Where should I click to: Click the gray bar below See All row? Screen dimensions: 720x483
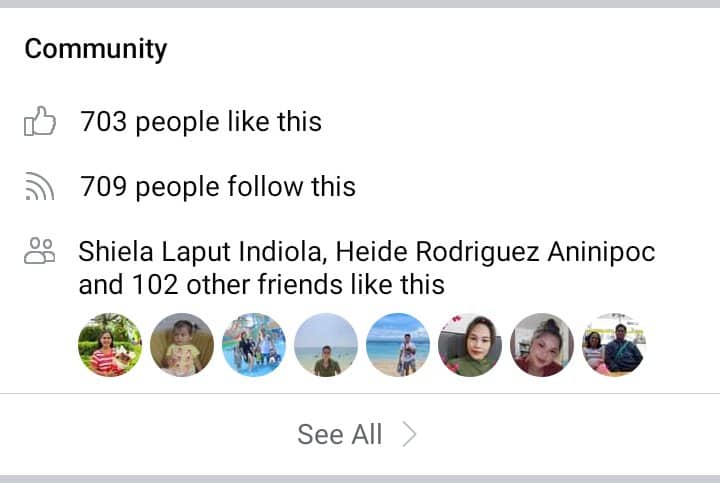360,478
